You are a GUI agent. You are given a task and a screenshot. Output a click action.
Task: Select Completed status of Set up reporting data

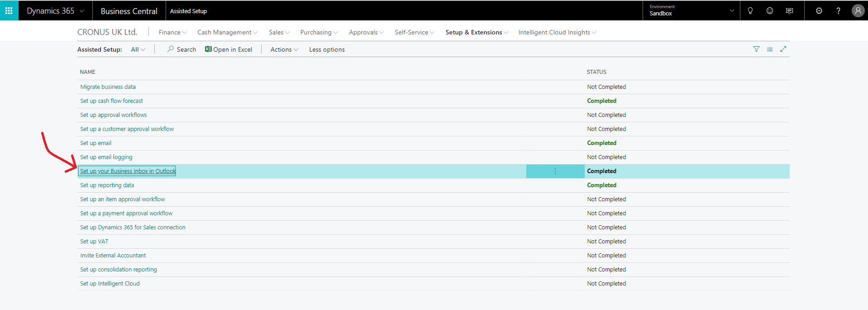tap(601, 185)
